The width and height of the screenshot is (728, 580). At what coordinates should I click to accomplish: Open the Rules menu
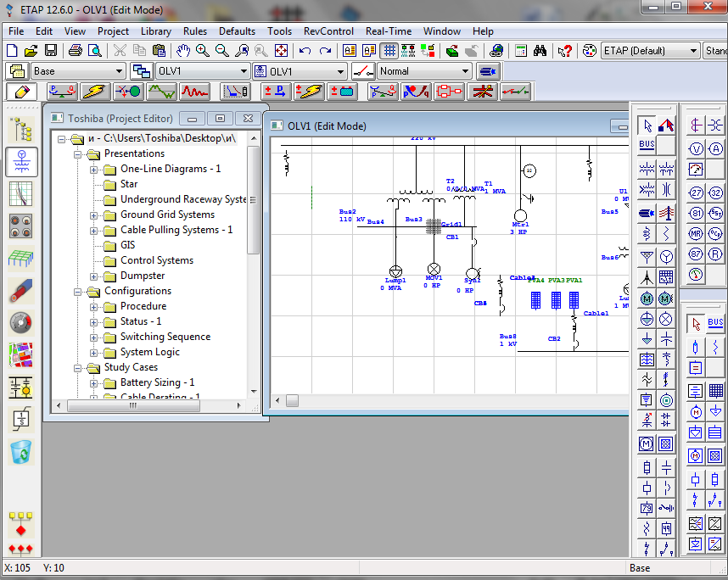195,31
